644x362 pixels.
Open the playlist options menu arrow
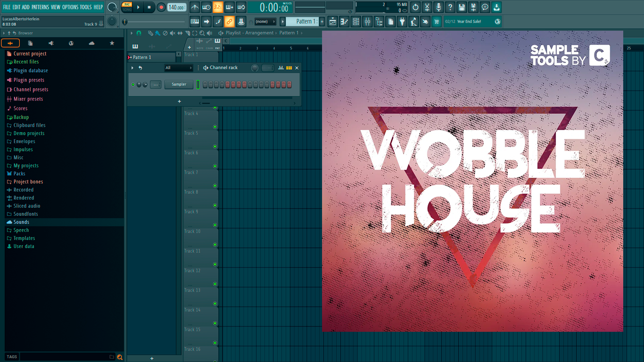pyautogui.click(x=132, y=33)
